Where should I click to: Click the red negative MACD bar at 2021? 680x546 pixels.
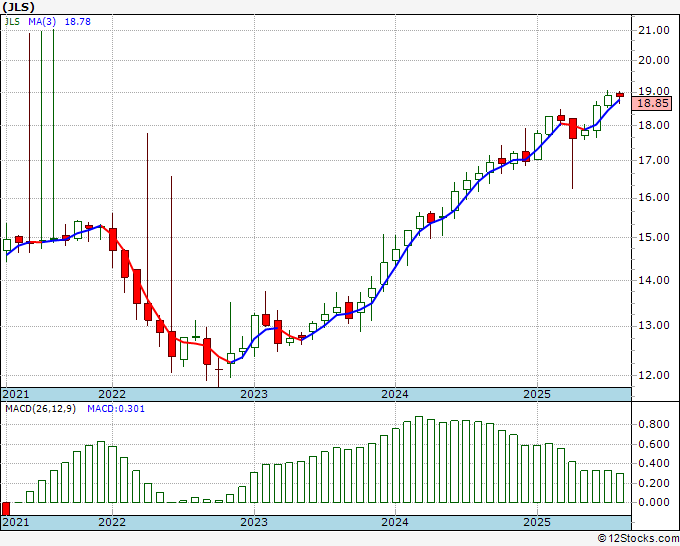point(6,509)
